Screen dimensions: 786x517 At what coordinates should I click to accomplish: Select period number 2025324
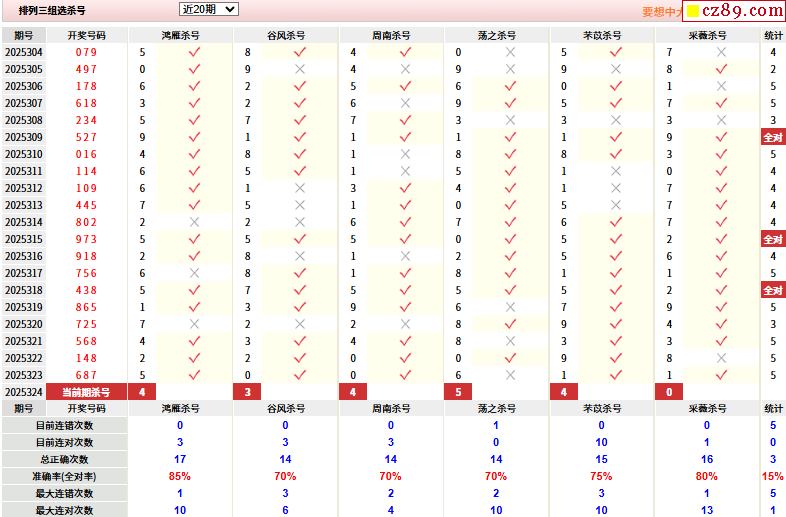(x=24, y=392)
